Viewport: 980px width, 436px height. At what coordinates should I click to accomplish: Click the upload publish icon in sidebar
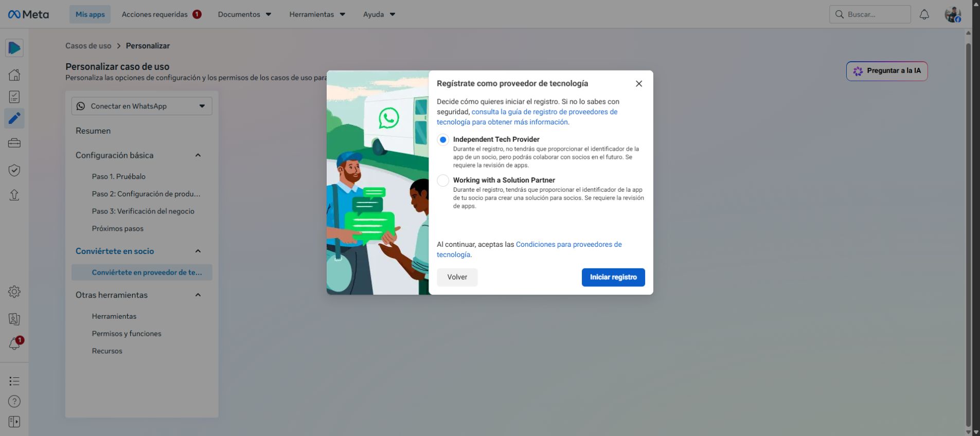[14, 195]
